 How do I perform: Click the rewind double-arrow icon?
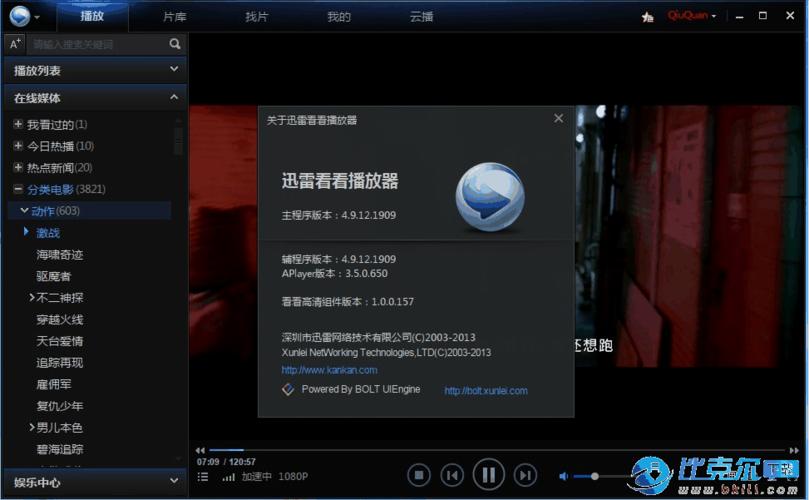200,450
